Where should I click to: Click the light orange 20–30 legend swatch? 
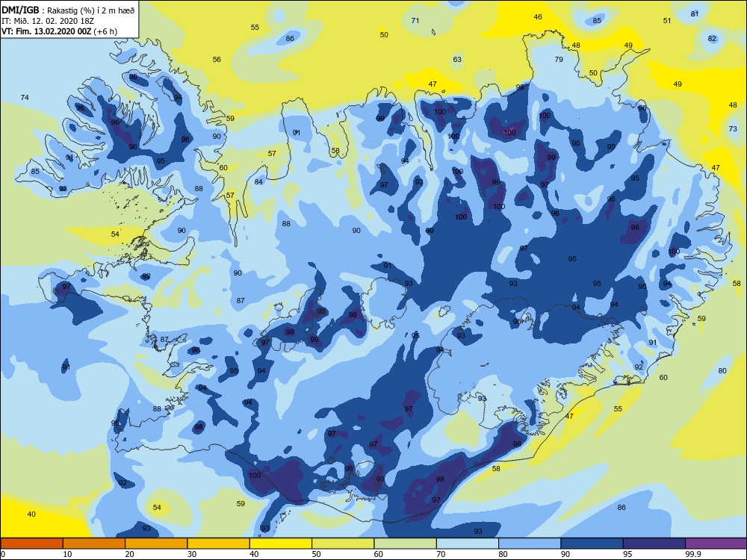[156, 544]
